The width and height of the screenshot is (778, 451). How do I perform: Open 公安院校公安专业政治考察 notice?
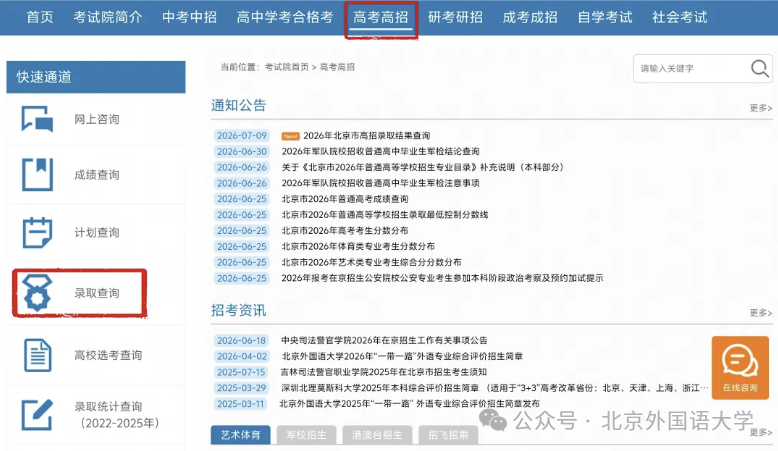coord(443,278)
